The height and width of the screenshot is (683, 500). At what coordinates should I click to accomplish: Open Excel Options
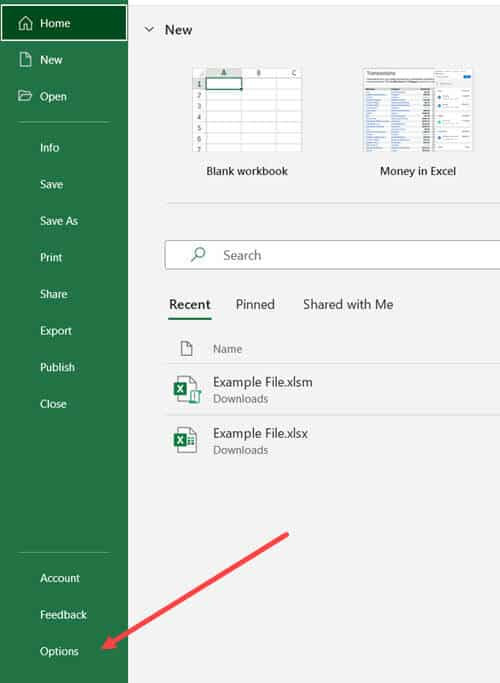pyautogui.click(x=59, y=651)
